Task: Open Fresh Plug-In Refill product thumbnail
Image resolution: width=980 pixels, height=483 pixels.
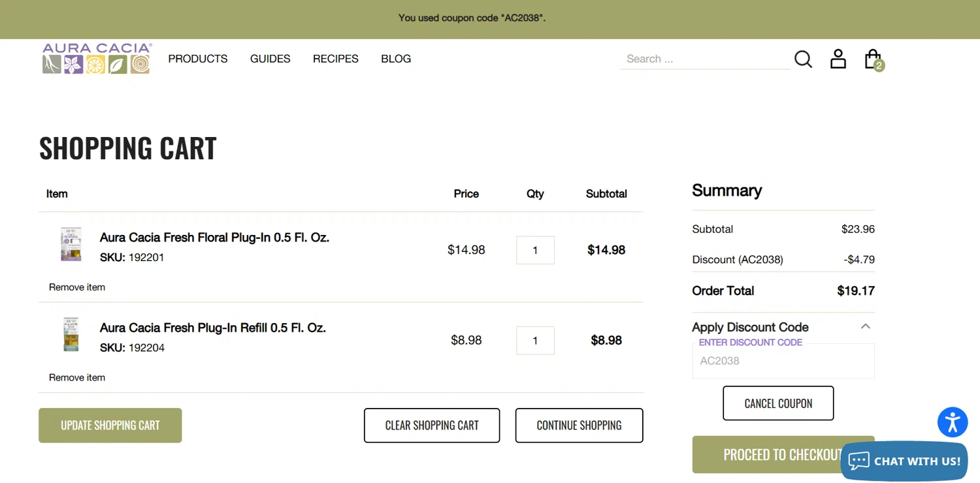Action: [x=71, y=335]
